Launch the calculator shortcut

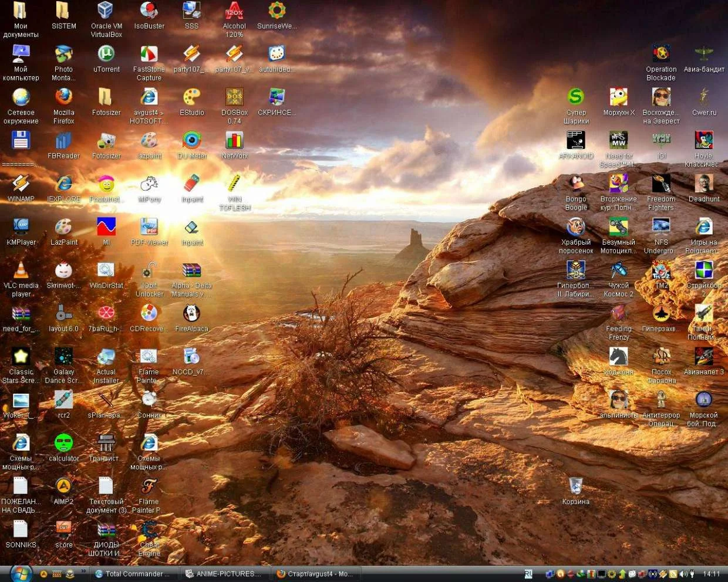[x=63, y=448]
